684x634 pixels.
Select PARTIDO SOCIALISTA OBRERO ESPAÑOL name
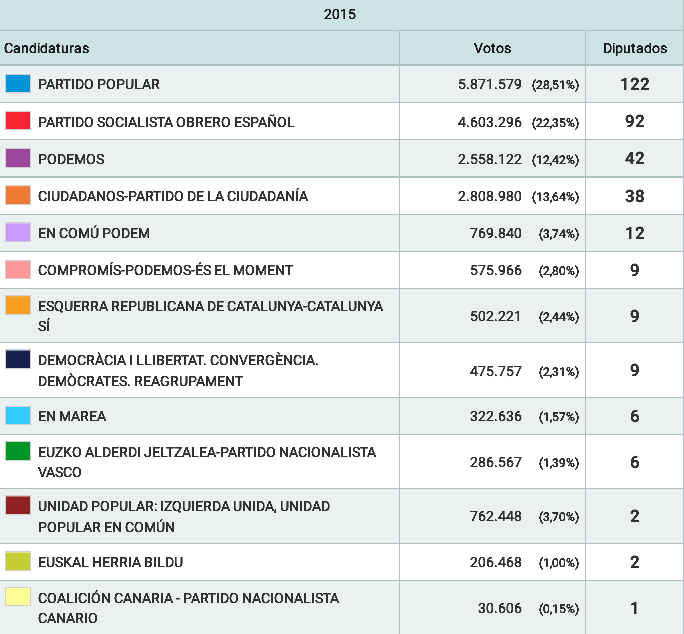coord(166,122)
